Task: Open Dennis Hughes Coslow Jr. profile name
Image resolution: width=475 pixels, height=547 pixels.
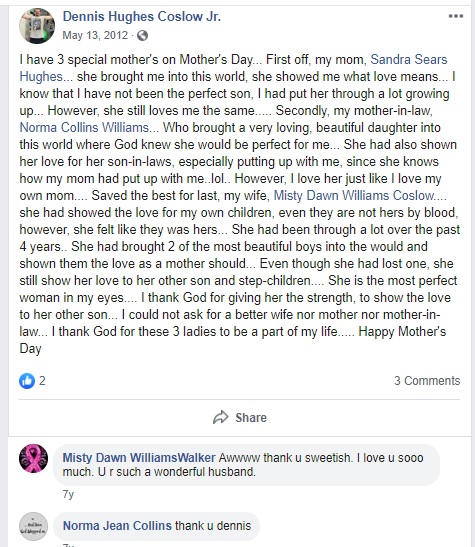Action: coord(142,16)
